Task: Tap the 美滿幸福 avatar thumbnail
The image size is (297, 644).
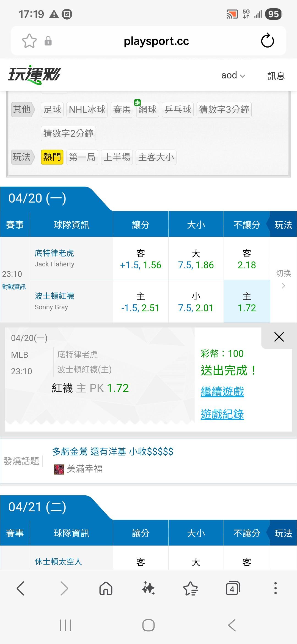Action: click(x=59, y=469)
